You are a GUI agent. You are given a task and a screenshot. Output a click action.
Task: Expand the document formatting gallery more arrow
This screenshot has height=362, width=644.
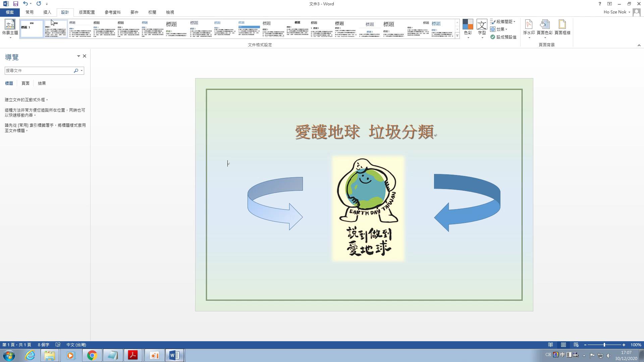point(457,36)
